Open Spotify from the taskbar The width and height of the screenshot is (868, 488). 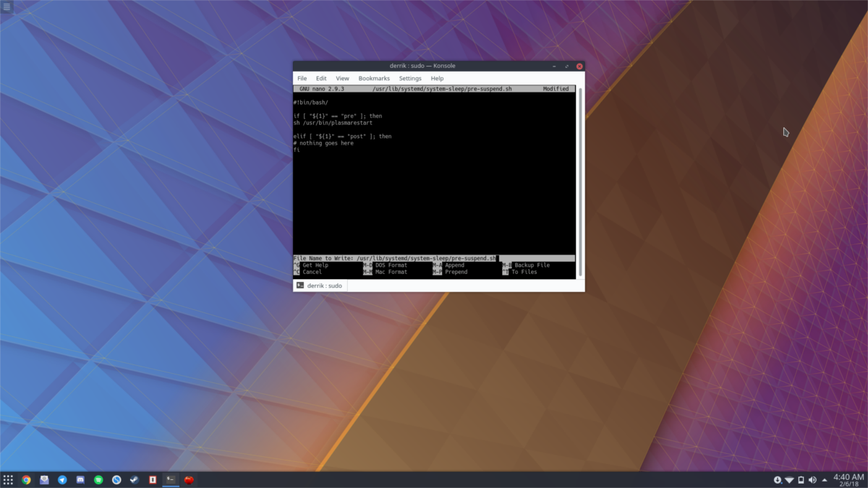(98, 479)
